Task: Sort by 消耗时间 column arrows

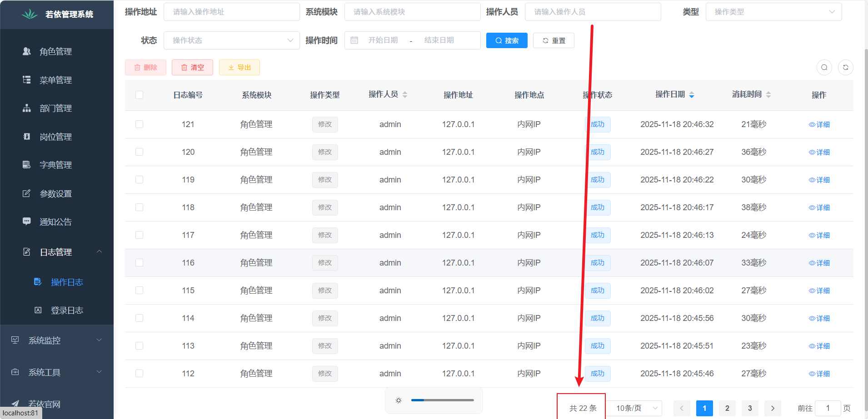Action: coord(768,94)
